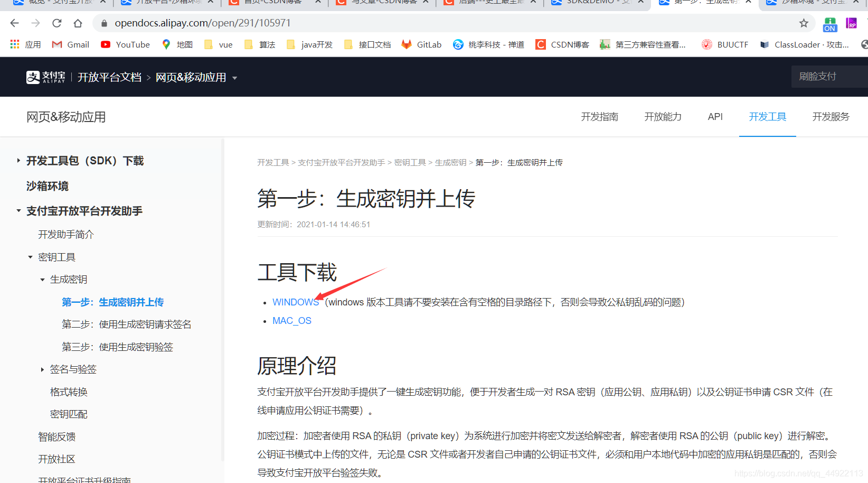The height and width of the screenshot is (483, 868).
Task: Open the Apps grid bookmark
Action: point(25,44)
